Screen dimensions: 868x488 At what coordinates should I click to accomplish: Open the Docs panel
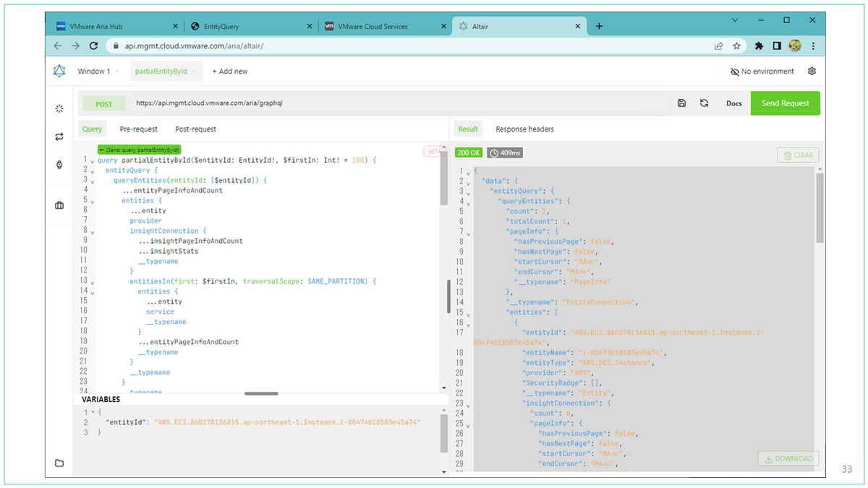[734, 103]
